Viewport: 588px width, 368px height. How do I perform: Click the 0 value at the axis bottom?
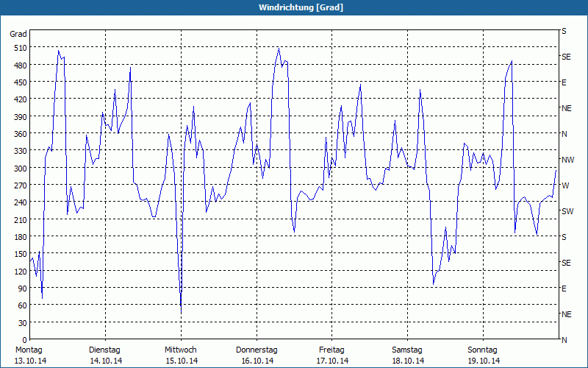[x=24, y=340]
